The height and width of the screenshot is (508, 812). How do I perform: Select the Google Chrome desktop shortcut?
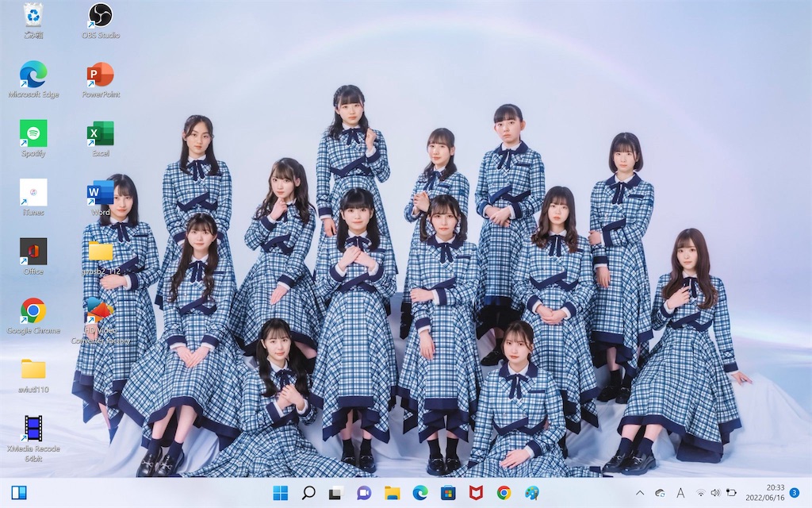tap(33, 316)
